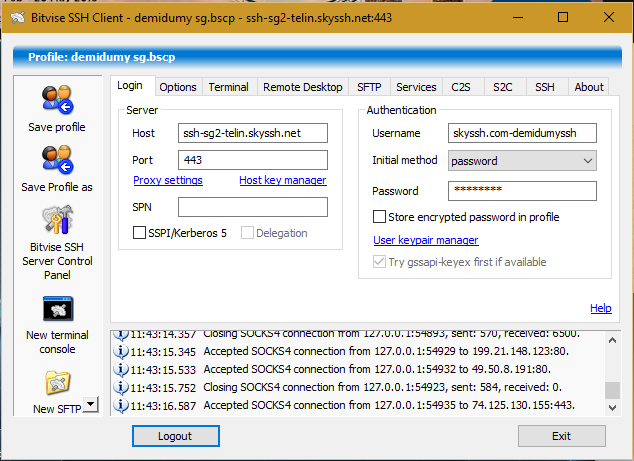Screen dimensions: 634x461
Task: Click the empty SPN input field
Action: pyautogui.click(x=253, y=207)
